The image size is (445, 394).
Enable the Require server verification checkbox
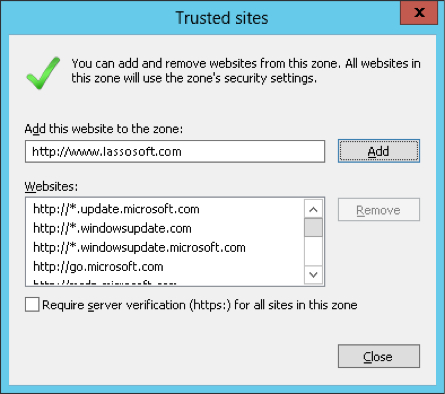click(x=32, y=305)
